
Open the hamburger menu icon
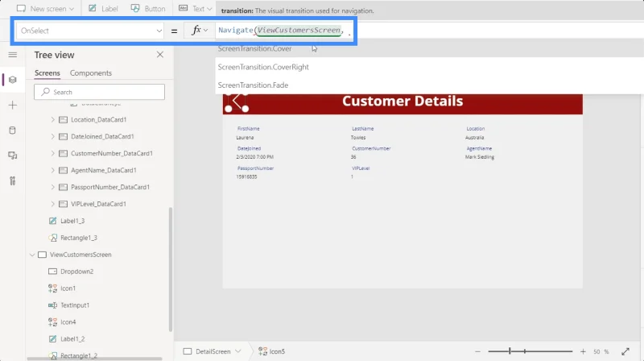[x=13, y=55]
